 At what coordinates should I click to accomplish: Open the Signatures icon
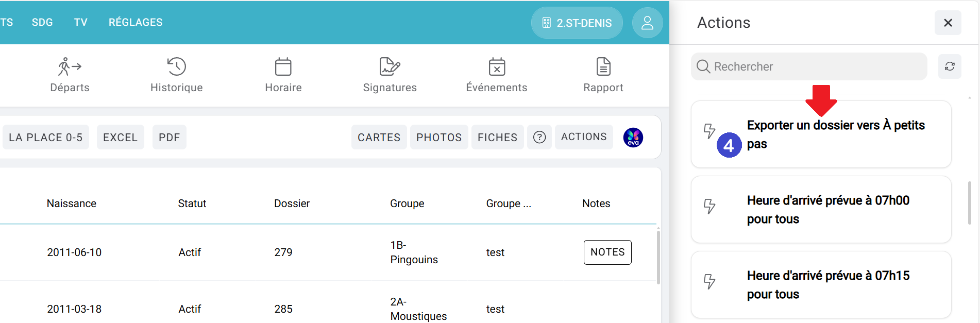pos(390,67)
